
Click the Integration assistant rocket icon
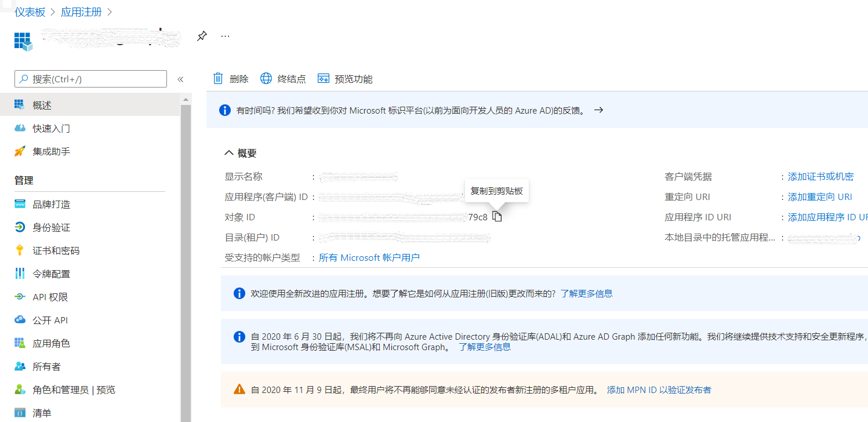pos(20,151)
